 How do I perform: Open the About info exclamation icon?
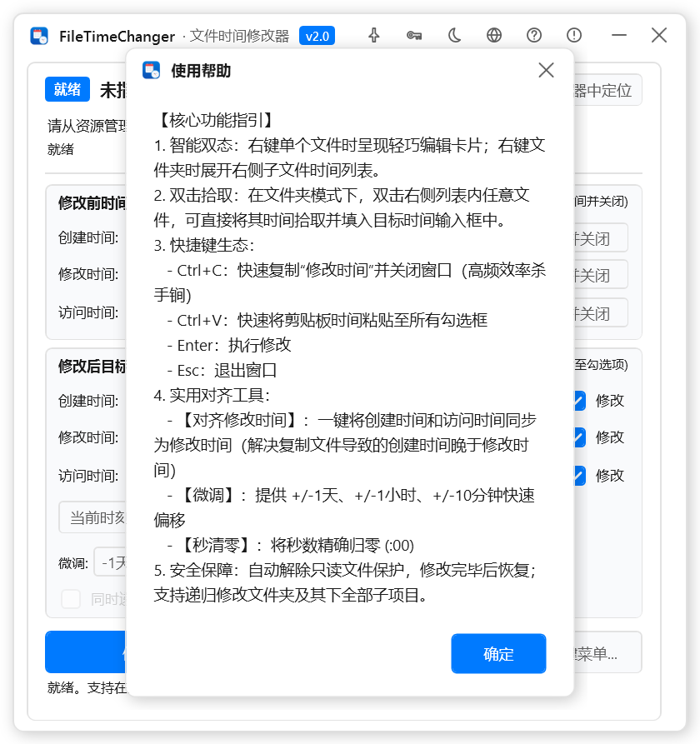(574, 35)
